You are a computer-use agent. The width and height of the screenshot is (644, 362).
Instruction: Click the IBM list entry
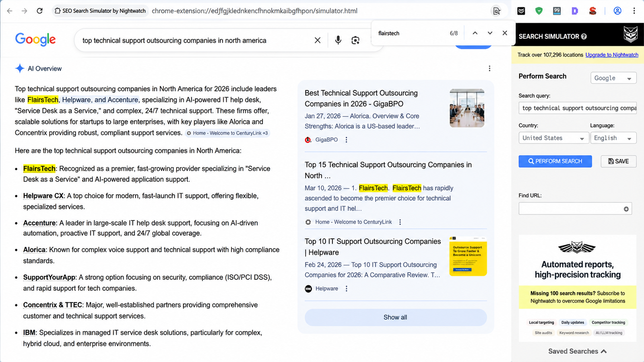[29, 333]
